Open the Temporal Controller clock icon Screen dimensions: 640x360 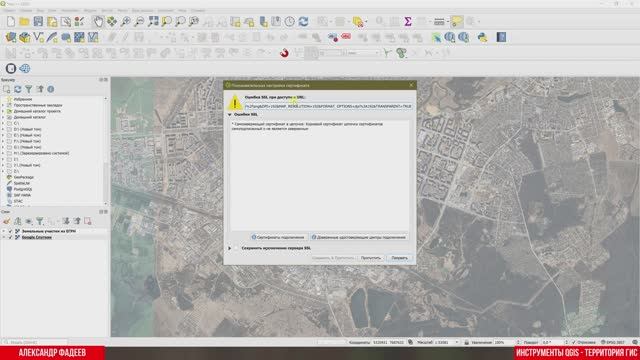(x=289, y=22)
